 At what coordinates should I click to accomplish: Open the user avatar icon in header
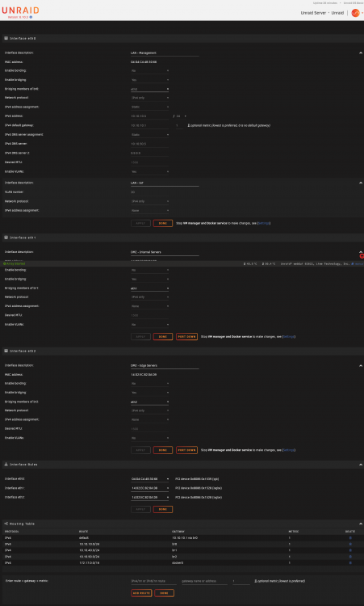pyautogui.click(x=355, y=13)
